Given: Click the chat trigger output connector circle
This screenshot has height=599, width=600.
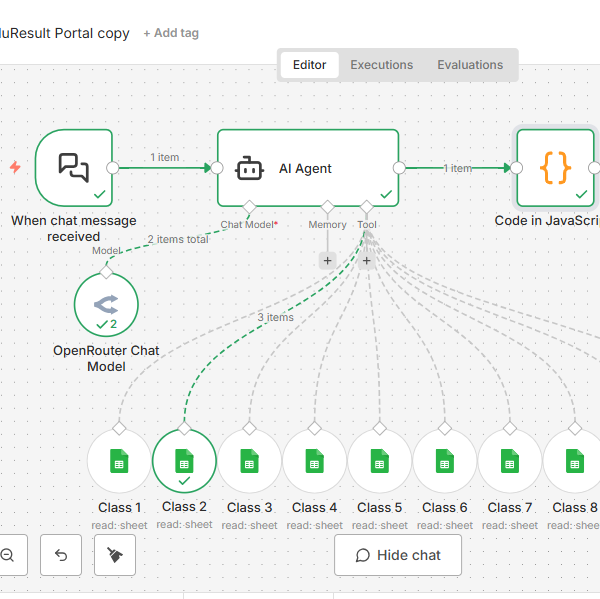Looking at the screenshot, I should (x=113, y=168).
